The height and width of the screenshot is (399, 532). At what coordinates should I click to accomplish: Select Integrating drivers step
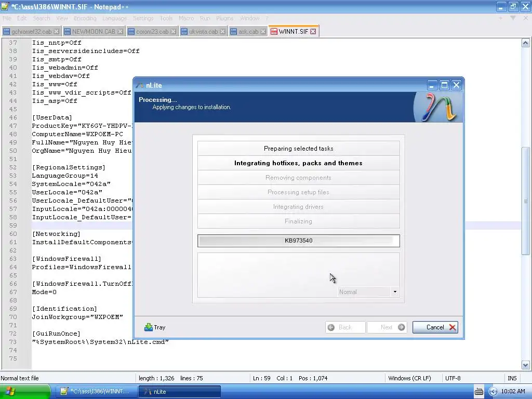click(299, 207)
